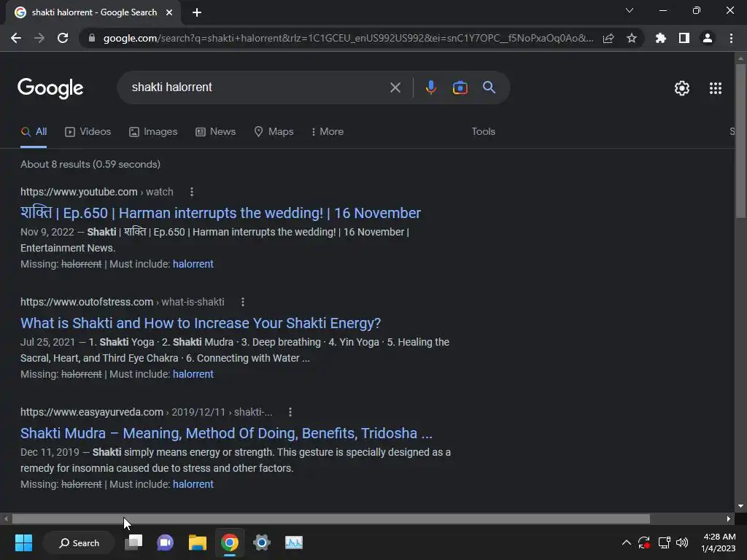Screen dimensions: 747x560
Task: Switch to the Maps tab
Action: [274, 132]
